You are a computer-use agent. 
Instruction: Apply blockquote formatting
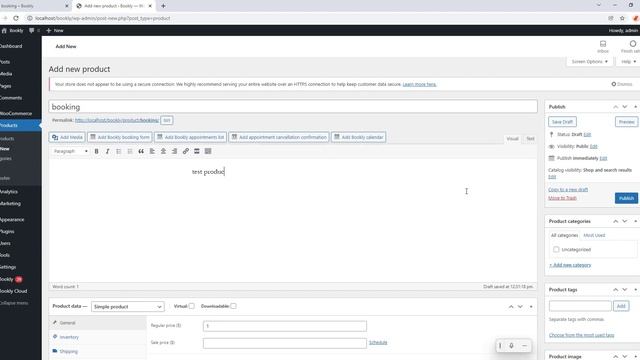pyautogui.click(x=141, y=151)
